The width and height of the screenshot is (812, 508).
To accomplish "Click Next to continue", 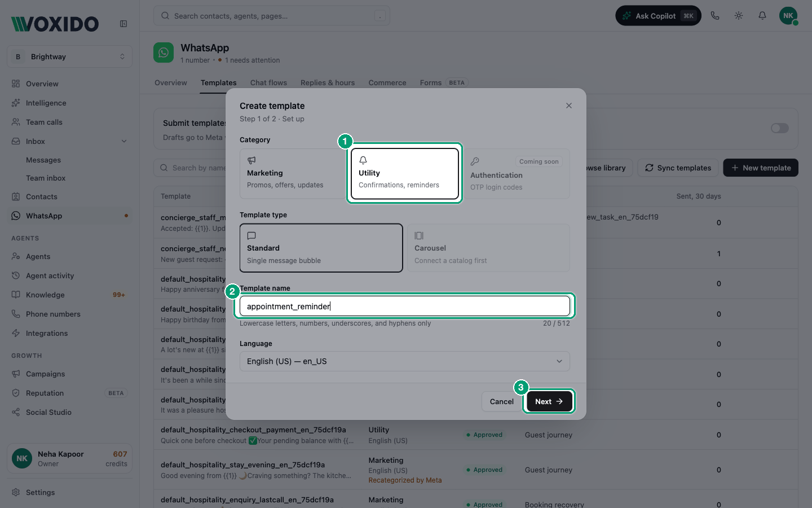I will pyautogui.click(x=549, y=401).
